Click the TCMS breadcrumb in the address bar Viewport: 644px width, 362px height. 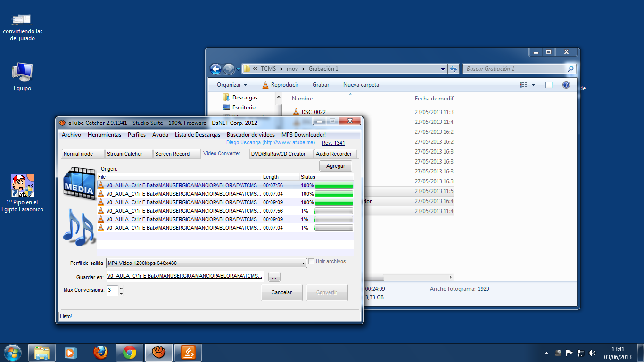pos(268,69)
